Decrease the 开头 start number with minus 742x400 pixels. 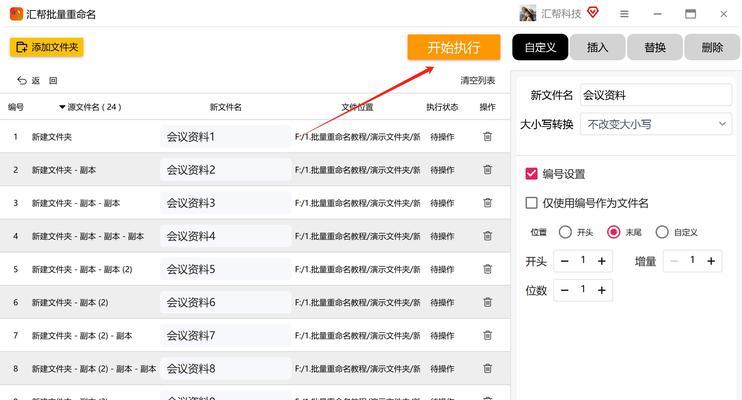click(x=565, y=261)
